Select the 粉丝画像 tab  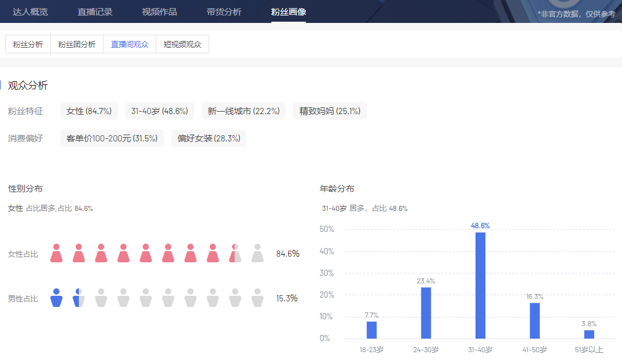click(x=289, y=12)
